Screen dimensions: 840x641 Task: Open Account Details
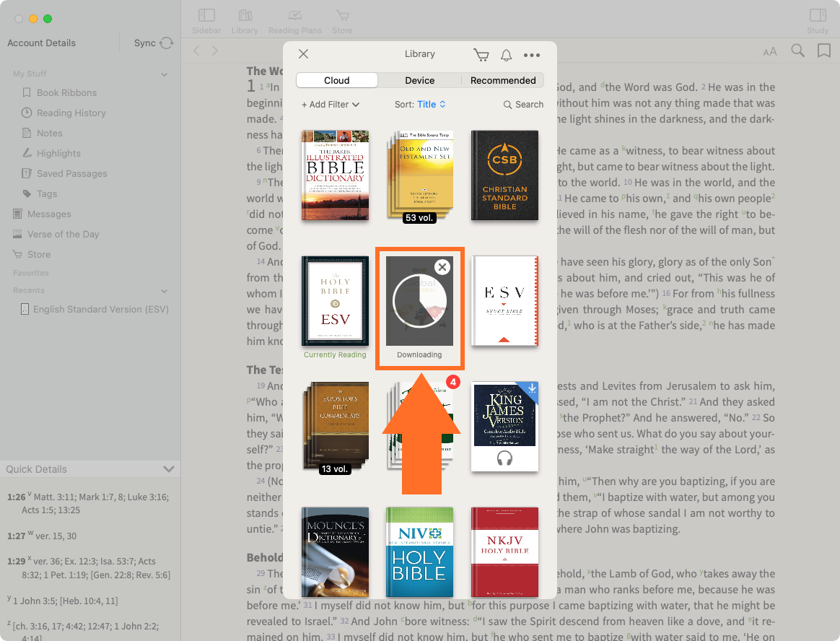pyautogui.click(x=41, y=43)
